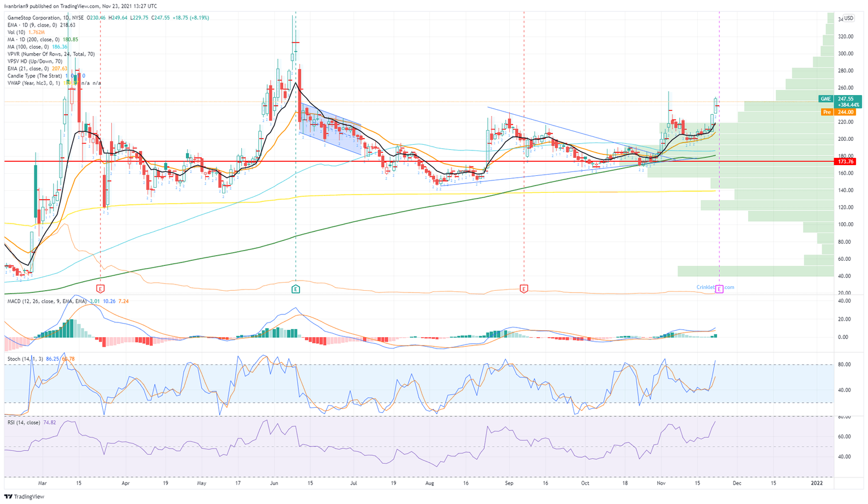Open the TradingView logo link
Screen dimensions: 868x504
24,497
